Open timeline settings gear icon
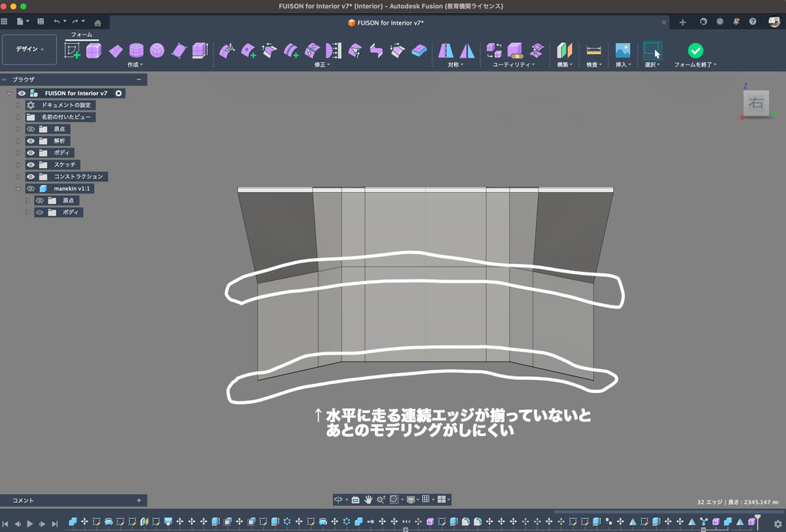Image resolution: width=786 pixels, height=532 pixels. (777, 524)
